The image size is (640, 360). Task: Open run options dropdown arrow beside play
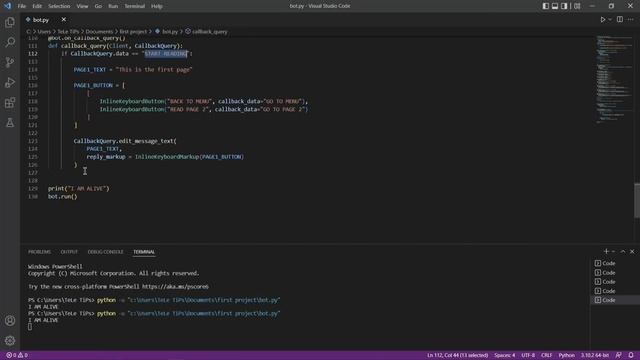(x=610, y=20)
